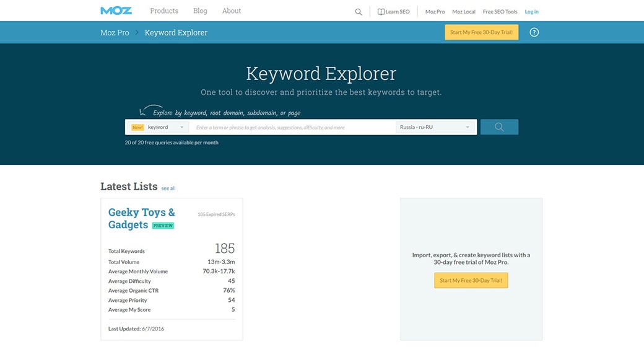Viewport: 644px width, 349px height.
Task: Click the yellow New! badge
Action: 137,127
